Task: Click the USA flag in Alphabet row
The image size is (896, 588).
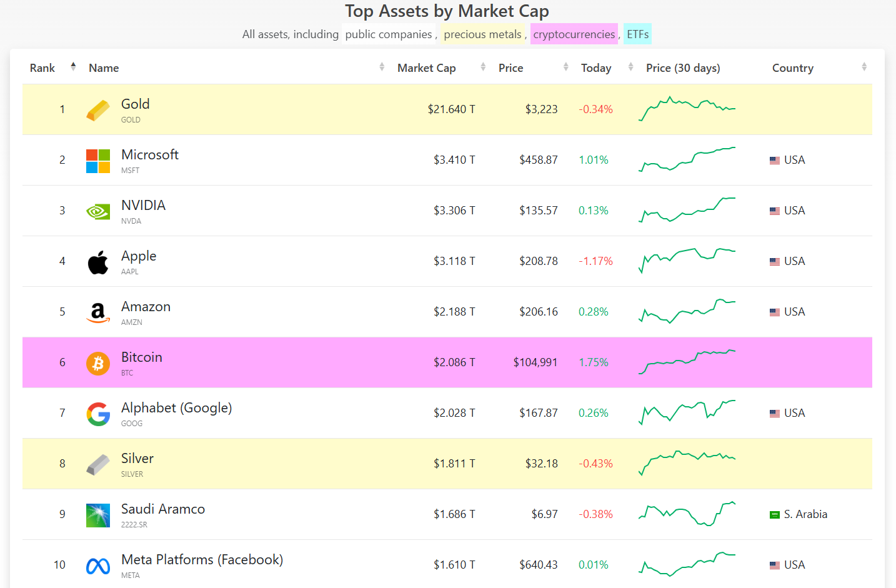Action: (775, 414)
